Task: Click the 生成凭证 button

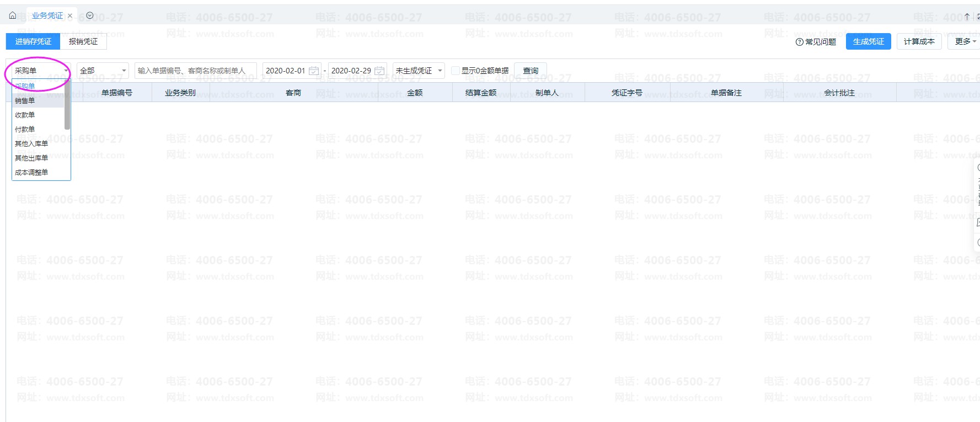Action: coord(868,42)
